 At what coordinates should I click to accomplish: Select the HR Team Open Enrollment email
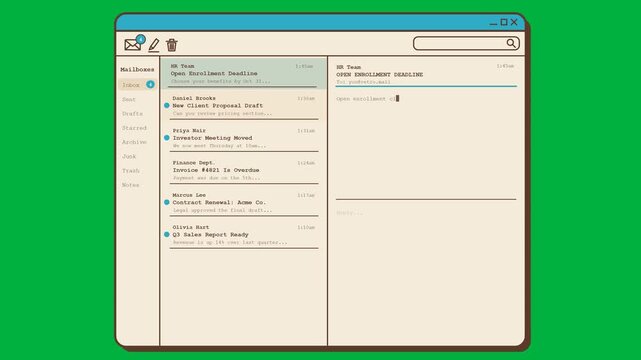pos(244,73)
